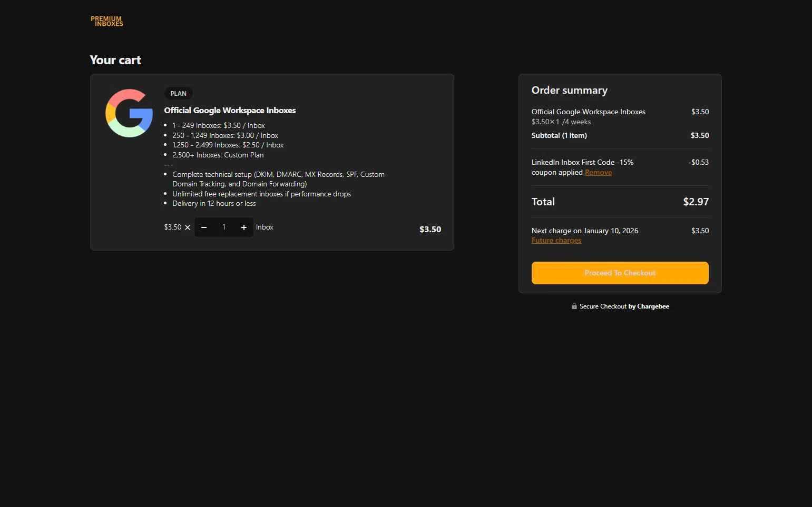Decrease inbox quantity with minus button
812x507 pixels.
[x=204, y=227]
